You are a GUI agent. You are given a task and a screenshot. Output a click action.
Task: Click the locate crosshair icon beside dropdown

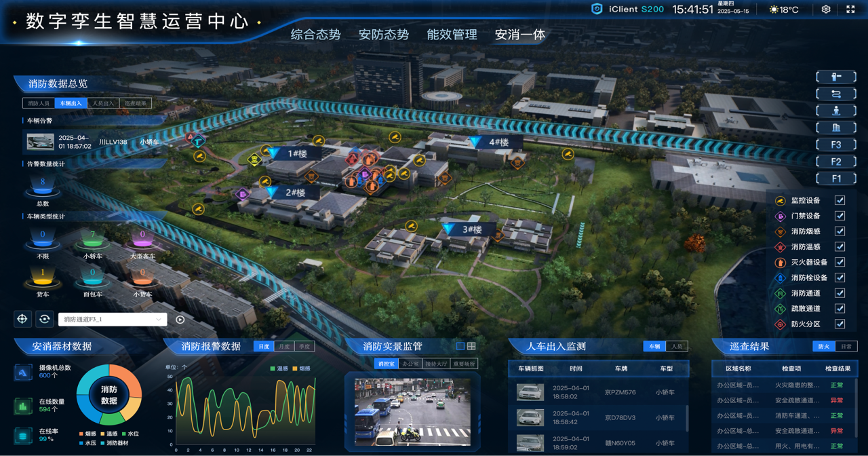pos(22,319)
